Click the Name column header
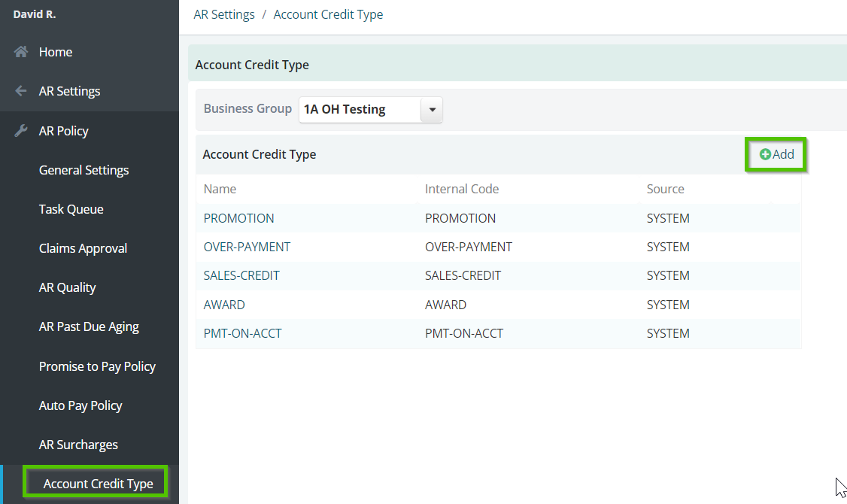Image resolution: width=847 pixels, height=504 pixels. click(x=220, y=189)
